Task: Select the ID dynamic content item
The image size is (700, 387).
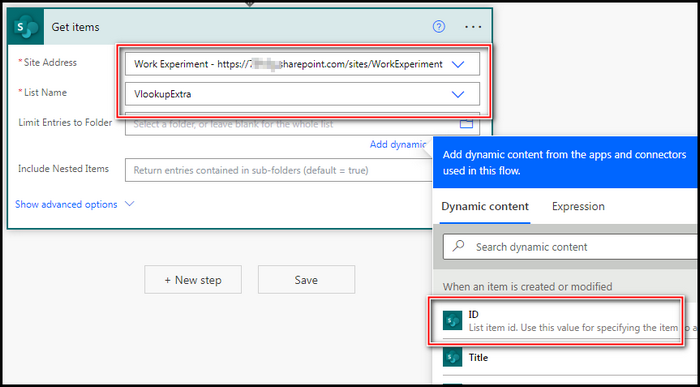Action: 564,321
